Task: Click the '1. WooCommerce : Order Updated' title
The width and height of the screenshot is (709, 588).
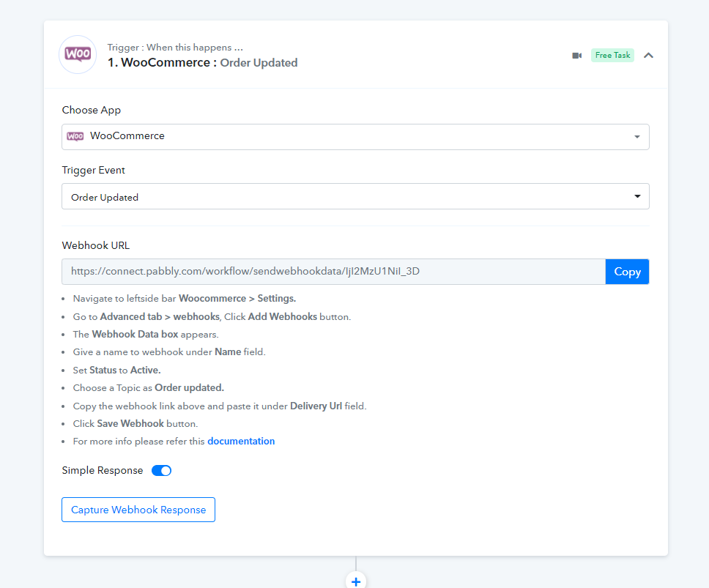Action: (203, 62)
